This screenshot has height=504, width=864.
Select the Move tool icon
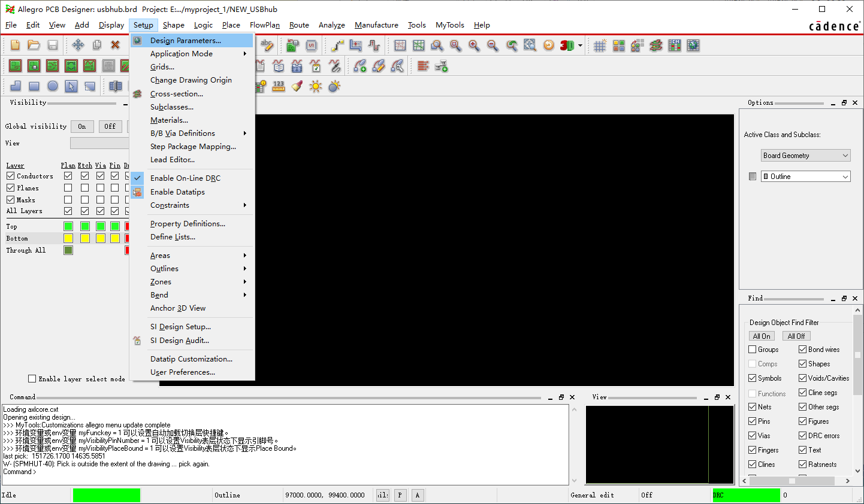coord(78,45)
